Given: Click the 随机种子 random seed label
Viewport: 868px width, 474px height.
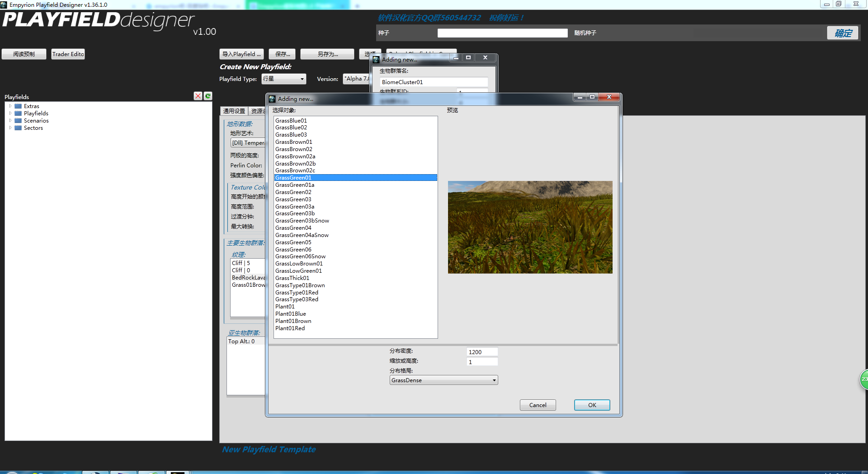Looking at the screenshot, I should [x=585, y=33].
